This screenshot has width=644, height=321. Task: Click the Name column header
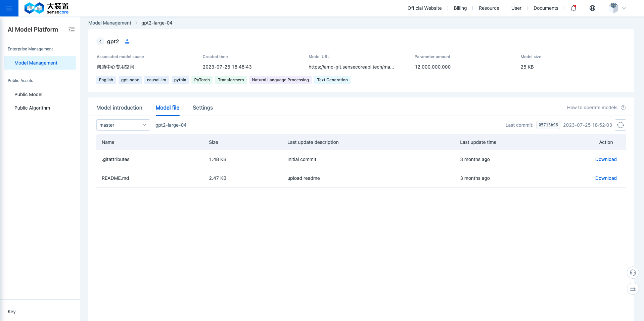(108, 142)
